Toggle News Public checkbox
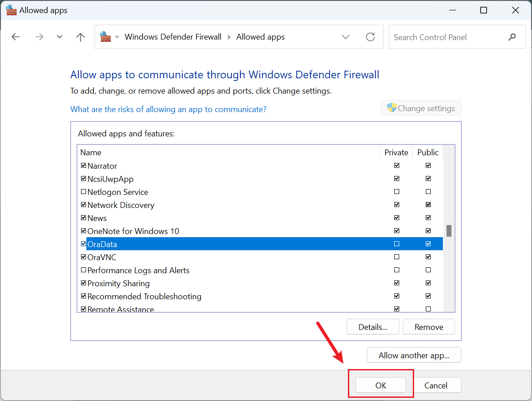This screenshot has width=532, height=401. 428,218
